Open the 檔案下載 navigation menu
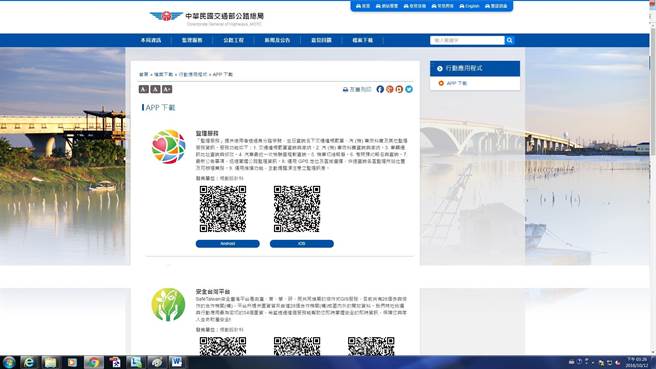This screenshot has width=656, height=369. click(362, 40)
